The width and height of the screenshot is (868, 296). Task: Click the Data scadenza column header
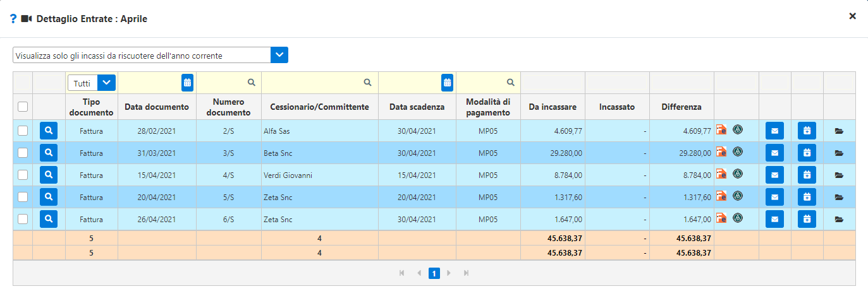[417, 107]
